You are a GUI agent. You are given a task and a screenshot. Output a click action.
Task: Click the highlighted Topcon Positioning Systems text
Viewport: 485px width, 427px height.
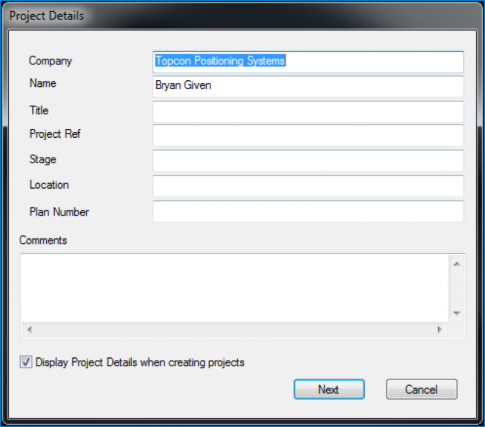click(x=220, y=61)
